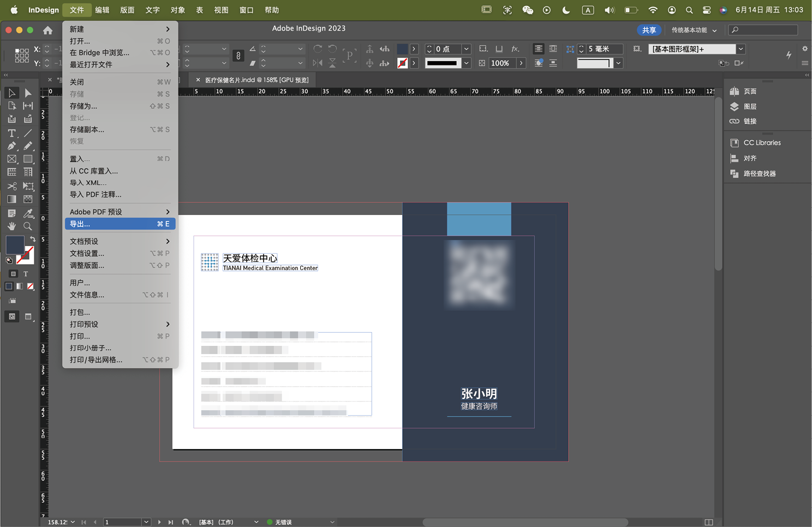Open the object style dropdown 基本图形框架
The height and width of the screenshot is (527, 812).
741,49
